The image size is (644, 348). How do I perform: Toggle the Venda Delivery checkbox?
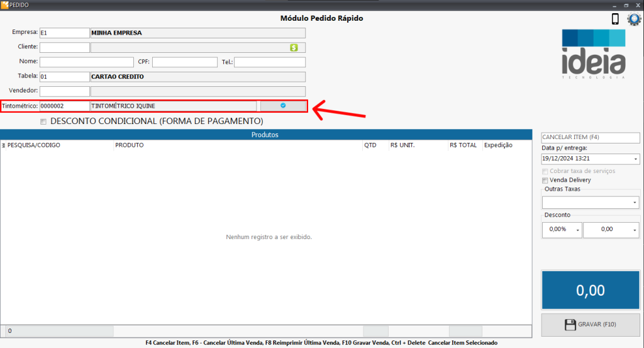545,180
